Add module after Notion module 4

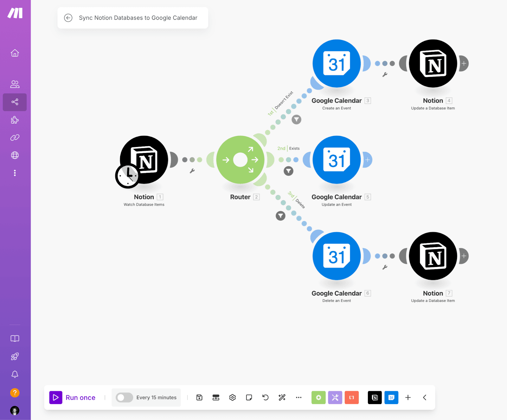(x=464, y=63)
